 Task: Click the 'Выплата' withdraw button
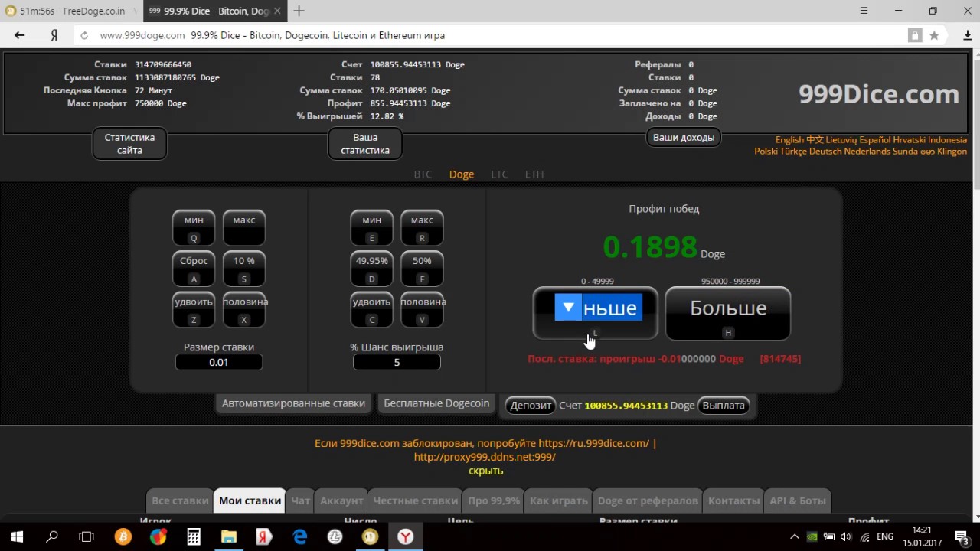click(x=724, y=406)
